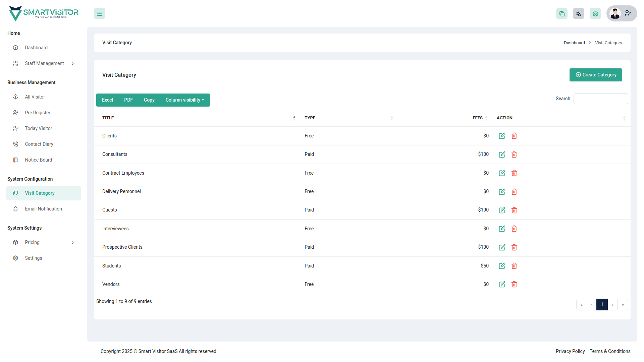
Task: Edit the Consultants category using pencil icon
Action: coord(502,155)
